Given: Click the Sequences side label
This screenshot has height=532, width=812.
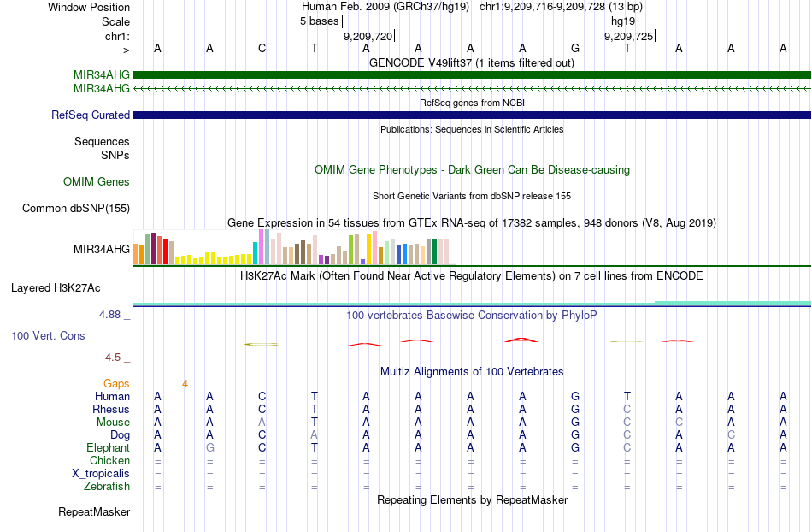Looking at the screenshot, I should (102, 141).
